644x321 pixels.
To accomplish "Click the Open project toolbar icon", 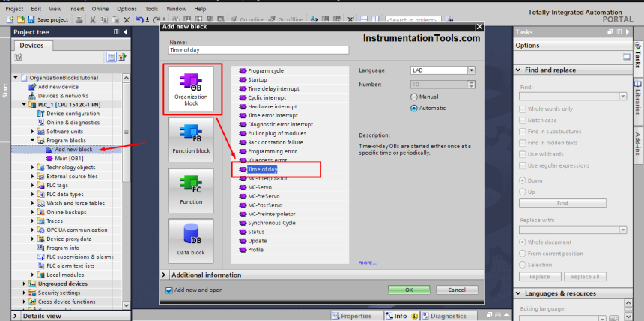I will click(20, 19).
